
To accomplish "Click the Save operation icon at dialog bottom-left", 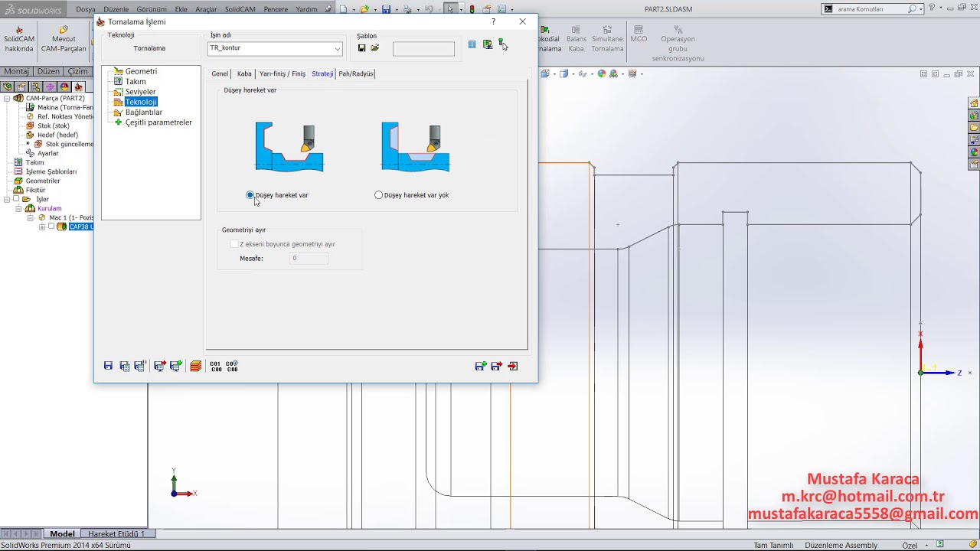I will tap(109, 367).
